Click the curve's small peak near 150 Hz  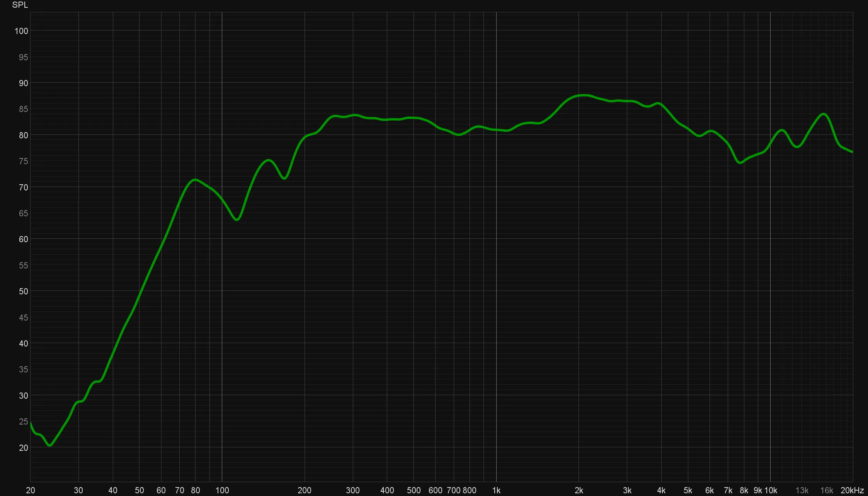point(269,160)
